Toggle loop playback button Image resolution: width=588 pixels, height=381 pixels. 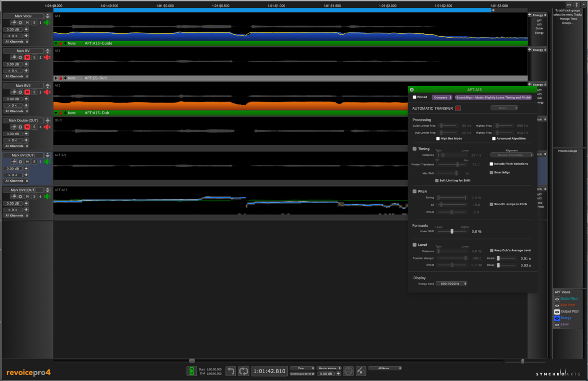click(x=244, y=371)
